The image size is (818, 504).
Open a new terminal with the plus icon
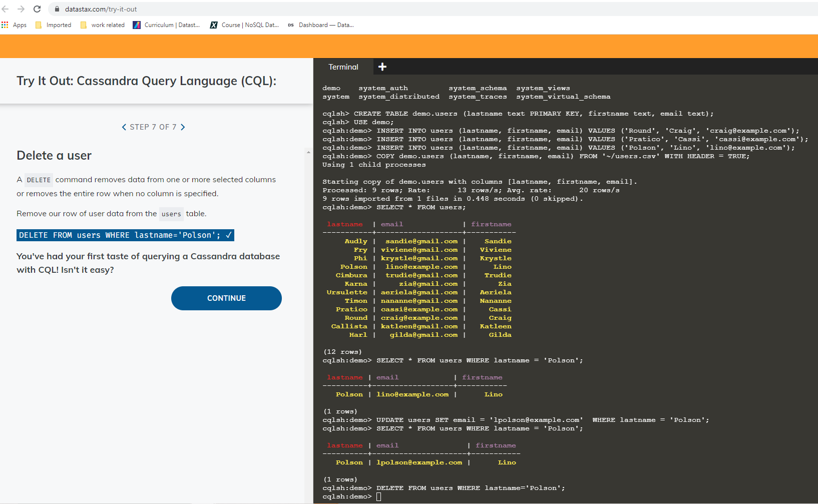pyautogui.click(x=382, y=66)
